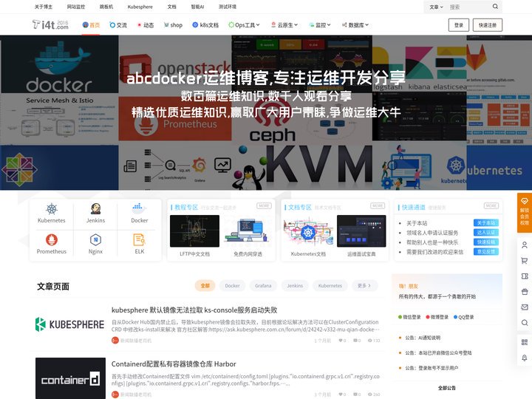The image size is (532, 399).
Task: Open the Nginx category icon
Action: tap(95, 244)
